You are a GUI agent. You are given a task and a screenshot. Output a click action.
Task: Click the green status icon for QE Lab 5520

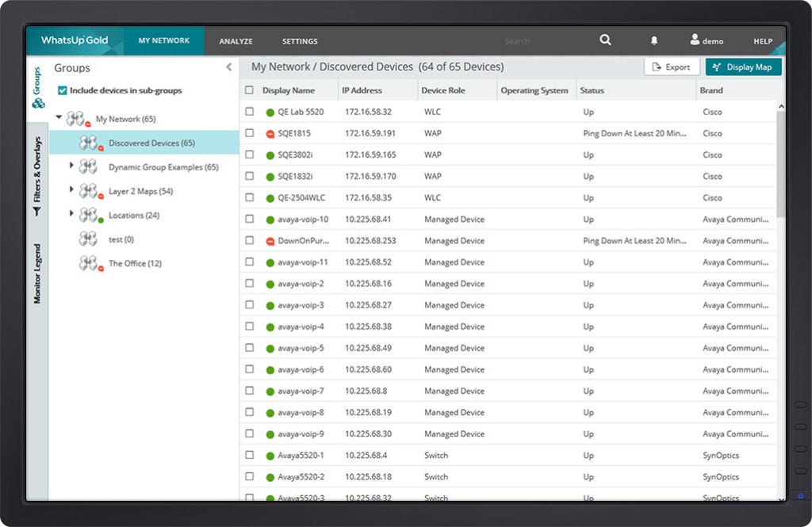tap(270, 113)
